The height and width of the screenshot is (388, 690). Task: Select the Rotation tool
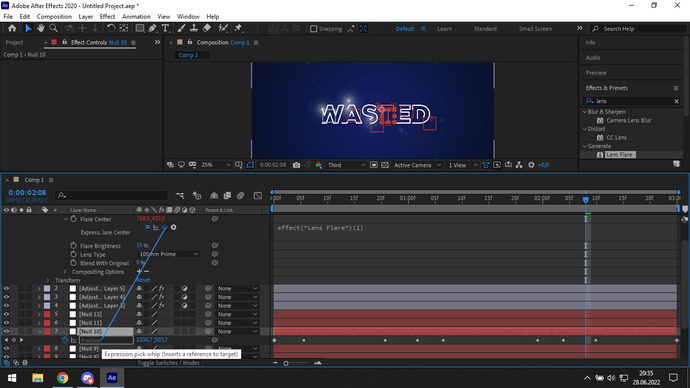coord(111,29)
